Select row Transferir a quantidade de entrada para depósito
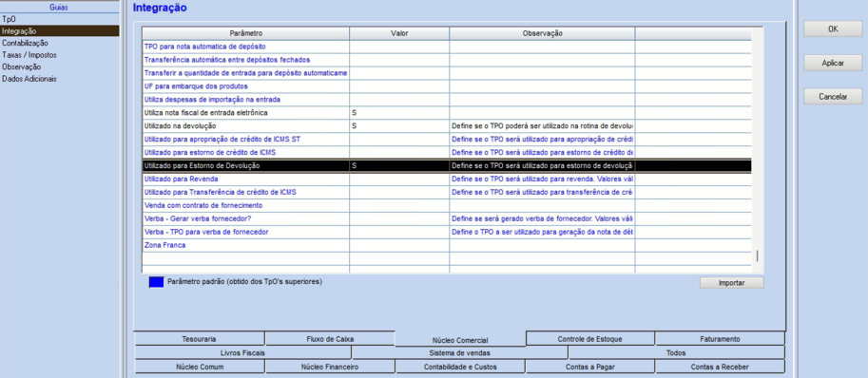The height and width of the screenshot is (378, 868). [446, 73]
